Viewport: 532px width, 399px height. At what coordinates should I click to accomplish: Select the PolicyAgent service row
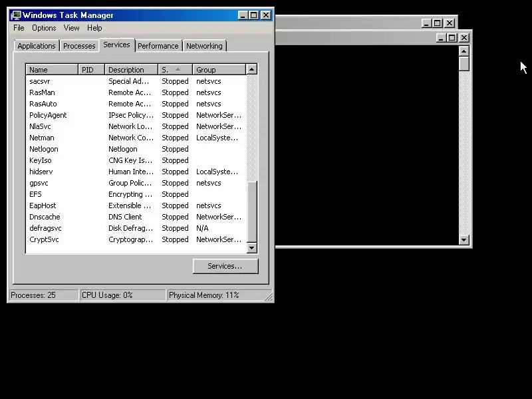136,115
